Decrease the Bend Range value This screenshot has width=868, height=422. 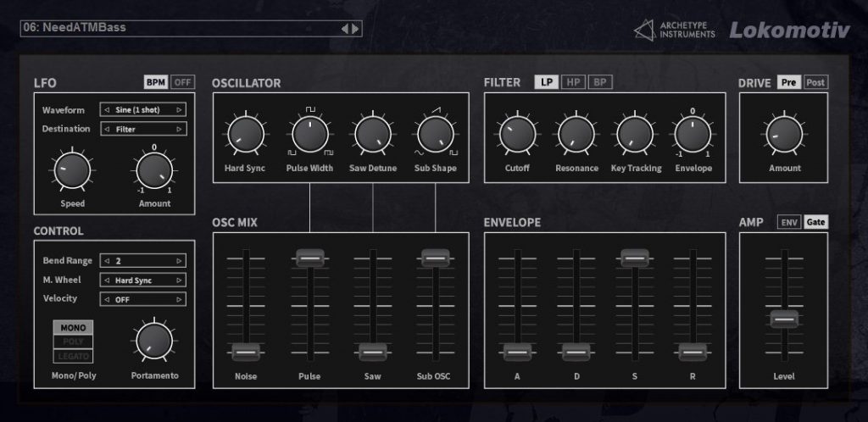coord(107,260)
